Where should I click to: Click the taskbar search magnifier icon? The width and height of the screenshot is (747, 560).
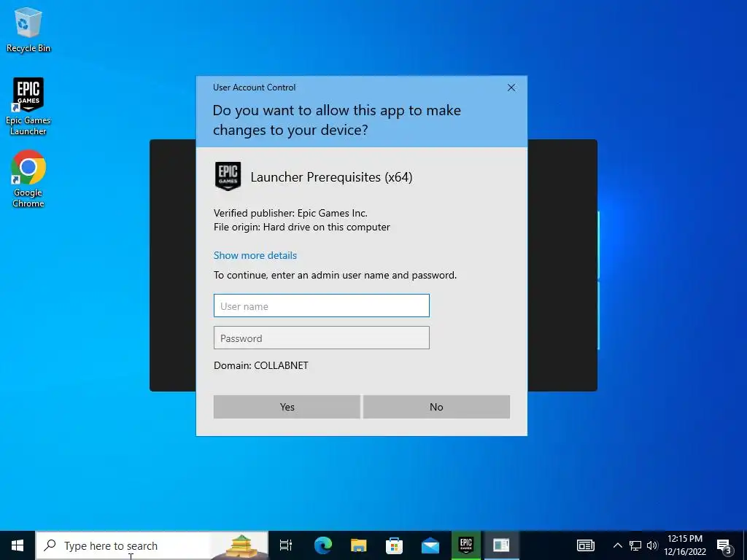[50, 545]
